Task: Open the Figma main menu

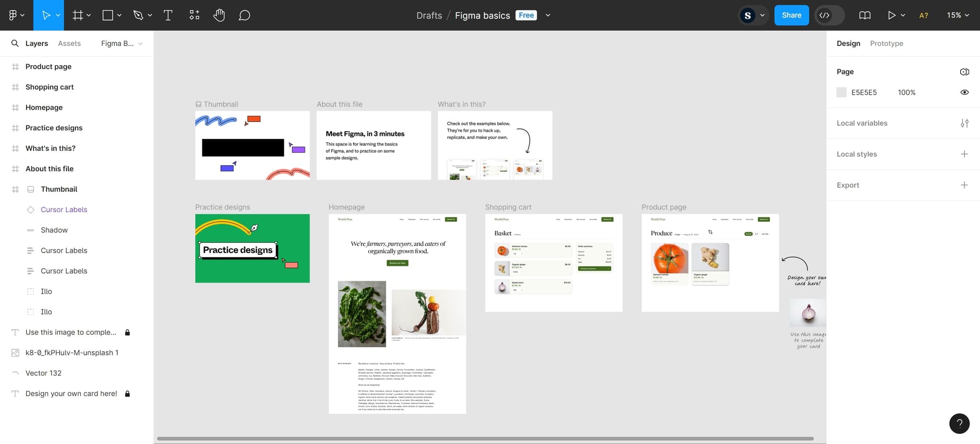Action: tap(16, 15)
